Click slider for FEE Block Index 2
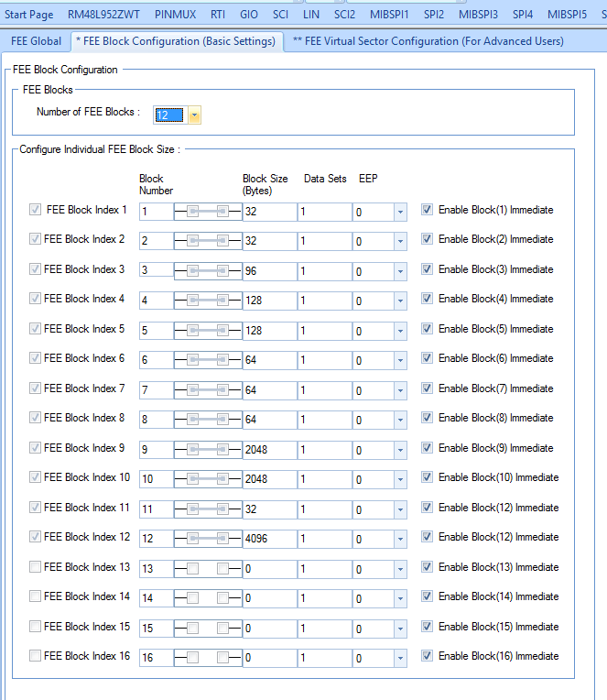This screenshot has width=607, height=700. click(208, 242)
